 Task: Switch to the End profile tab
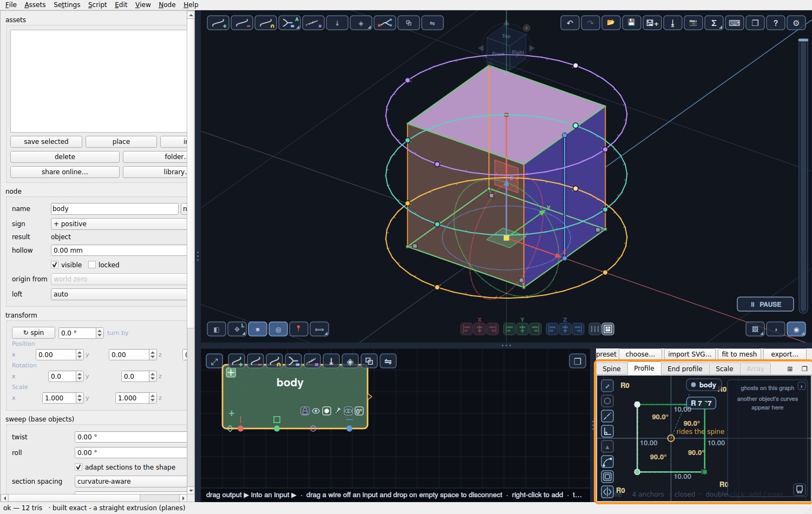685,368
